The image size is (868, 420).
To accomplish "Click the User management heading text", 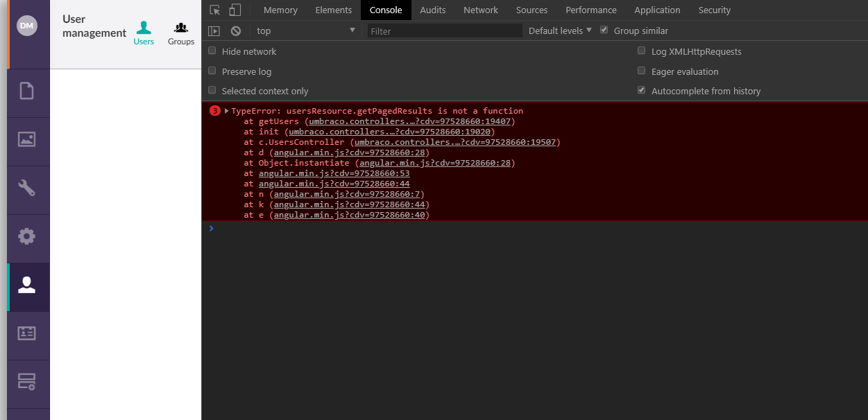I will (94, 26).
